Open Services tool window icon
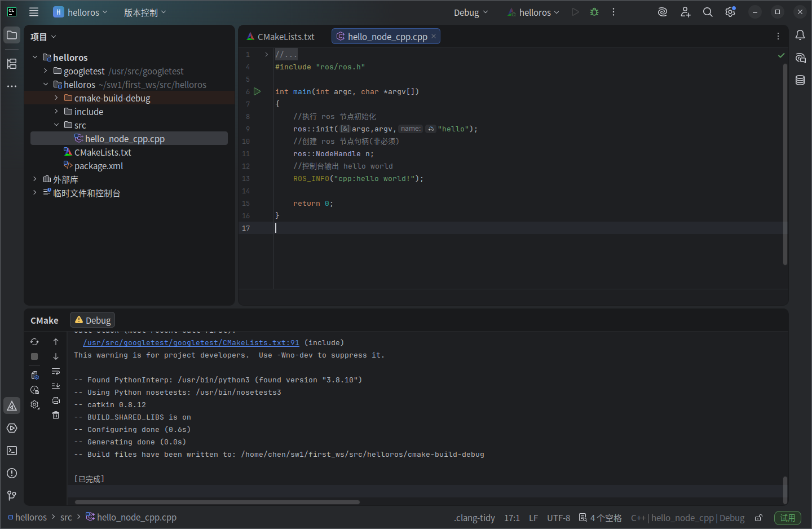 pyautogui.click(x=12, y=428)
